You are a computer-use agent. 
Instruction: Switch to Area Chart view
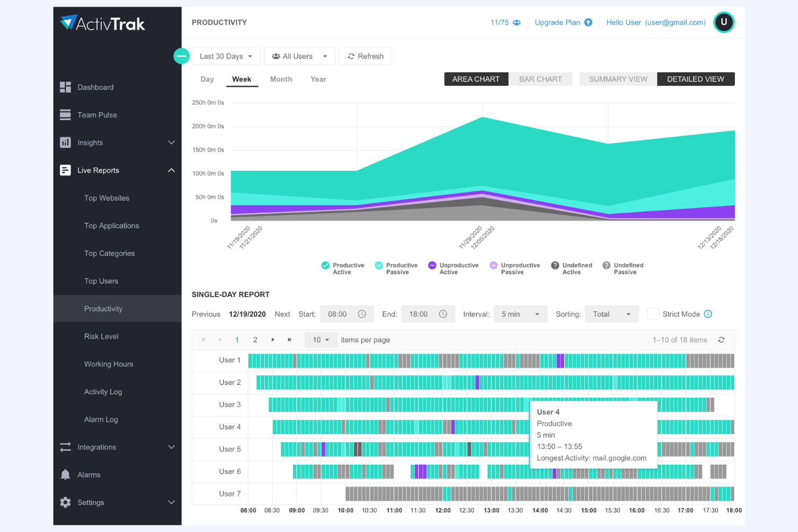[x=476, y=79]
